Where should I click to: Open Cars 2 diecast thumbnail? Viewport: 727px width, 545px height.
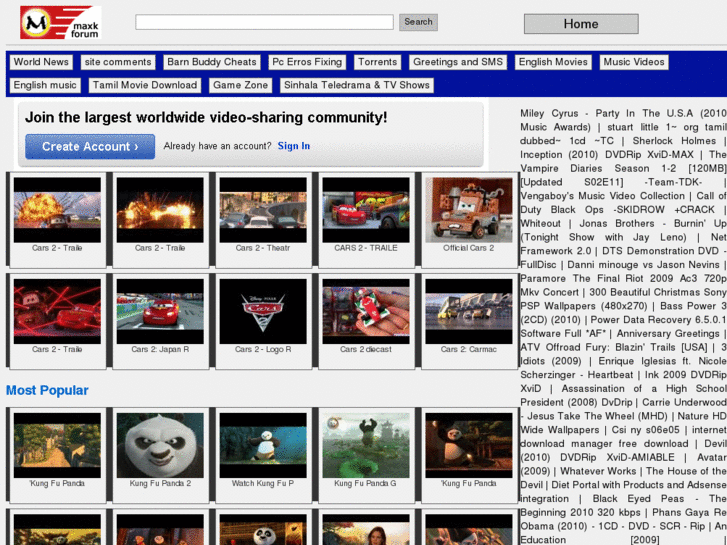coord(366,311)
